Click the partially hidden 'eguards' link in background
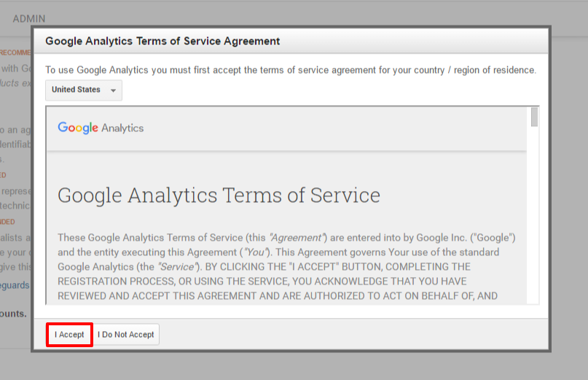This screenshot has height=380, width=588. coord(15,285)
